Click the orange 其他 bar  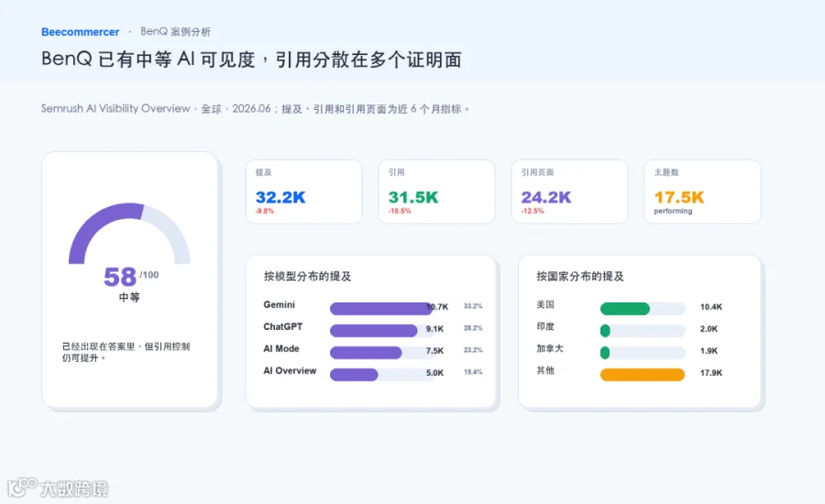[x=643, y=375]
